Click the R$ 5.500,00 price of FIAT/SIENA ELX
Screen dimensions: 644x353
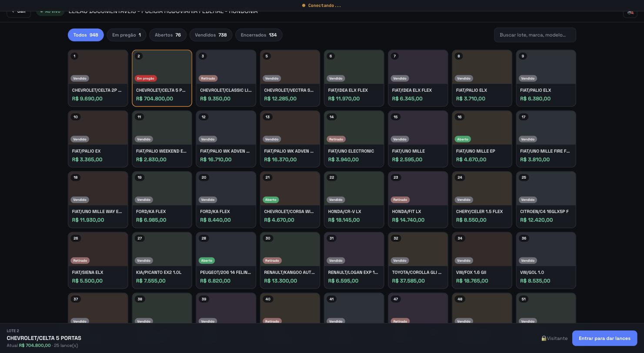pos(87,281)
